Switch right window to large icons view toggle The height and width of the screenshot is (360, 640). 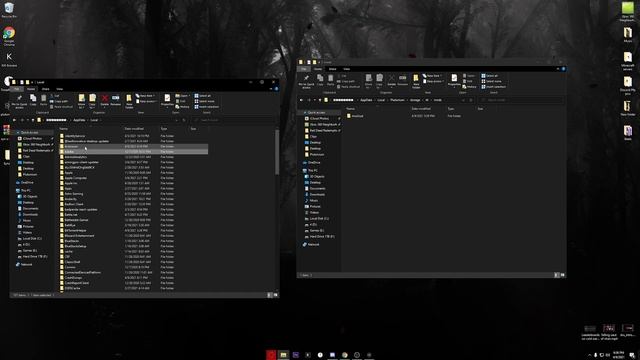562,275
